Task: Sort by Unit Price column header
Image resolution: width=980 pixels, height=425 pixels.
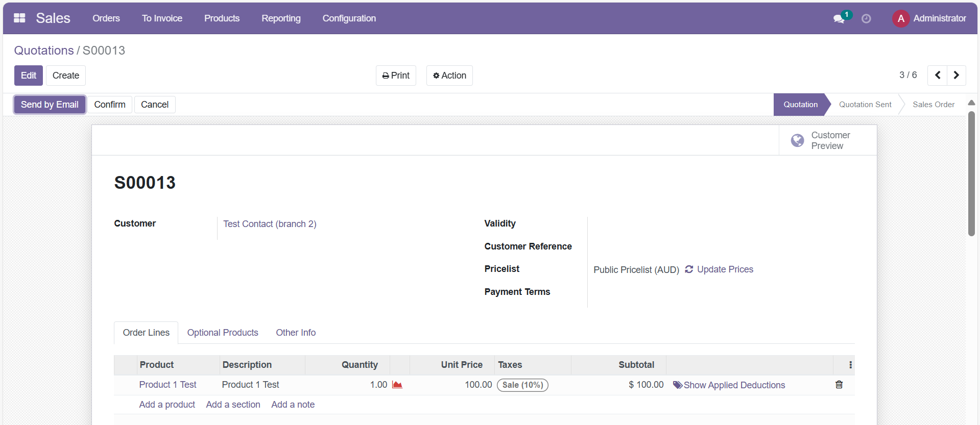Action: (452, 365)
